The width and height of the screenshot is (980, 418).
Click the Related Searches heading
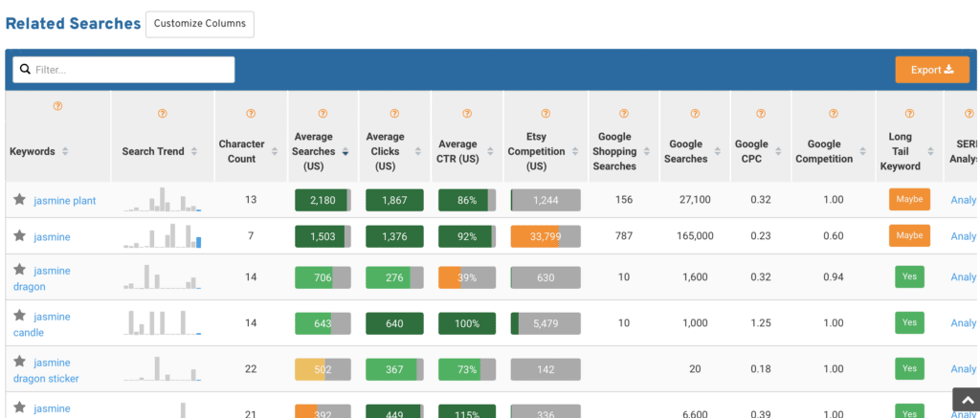[x=73, y=24]
